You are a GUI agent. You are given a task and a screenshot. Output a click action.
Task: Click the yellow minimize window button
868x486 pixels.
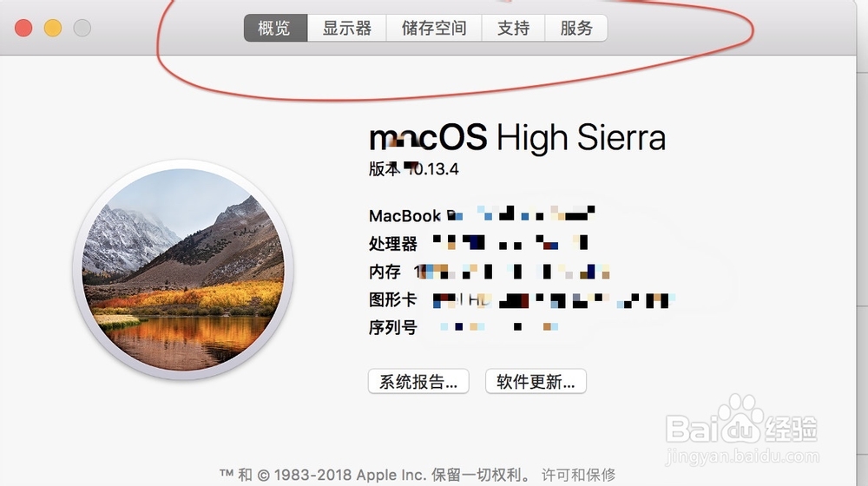click(x=53, y=28)
